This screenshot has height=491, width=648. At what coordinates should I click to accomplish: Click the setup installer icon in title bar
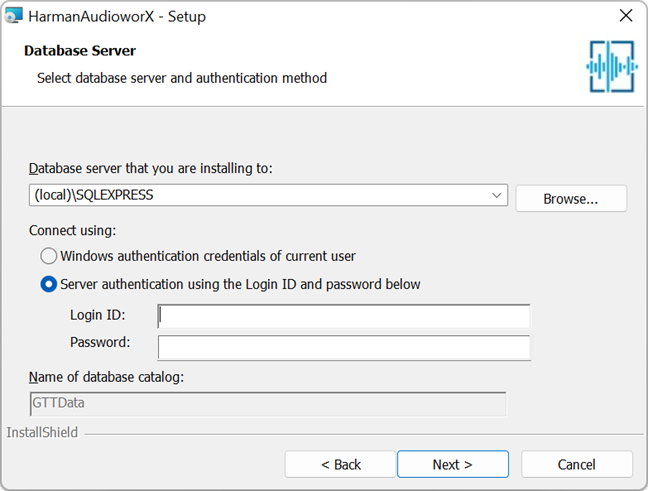coord(13,16)
